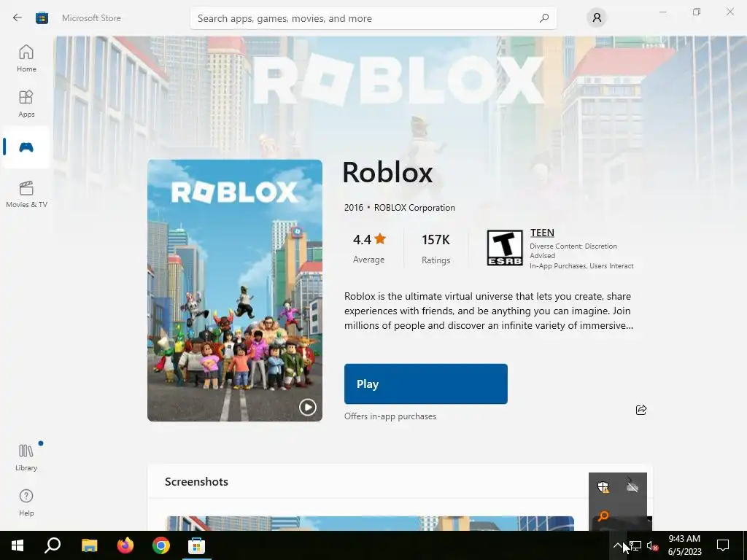Viewport: 747px width, 560px height.
Task: Collapse the hidden tray icons chevron
Action: [617, 545]
